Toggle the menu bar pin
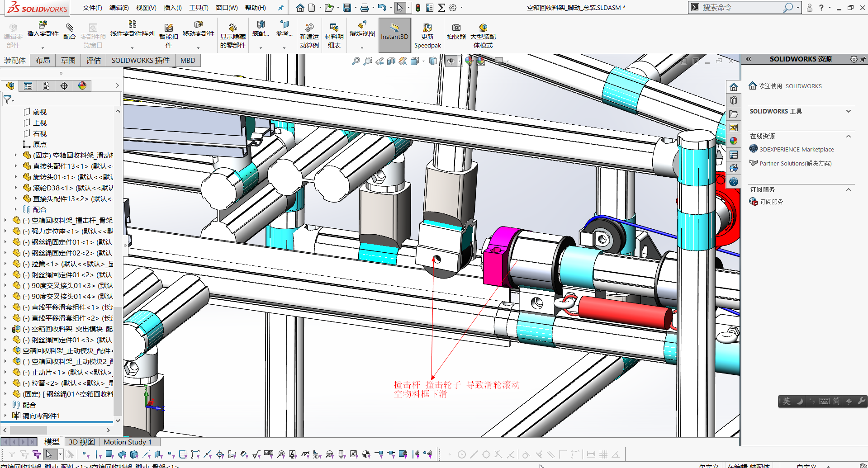The image size is (868, 468). (x=281, y=8)
